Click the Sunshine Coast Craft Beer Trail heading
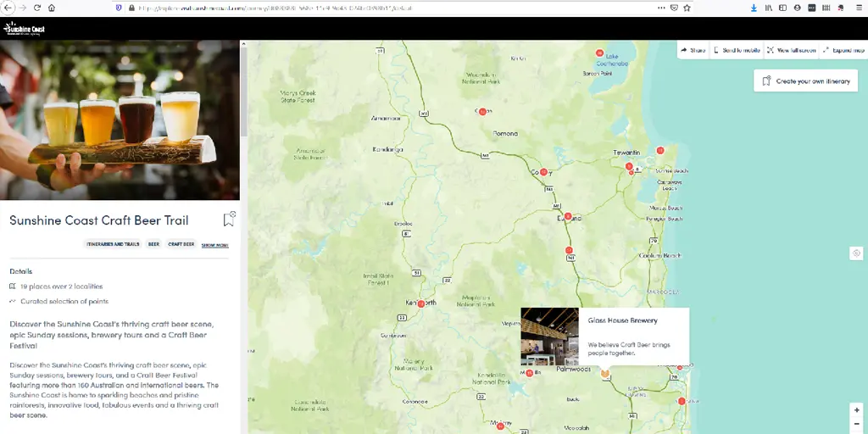 (99, 220)
